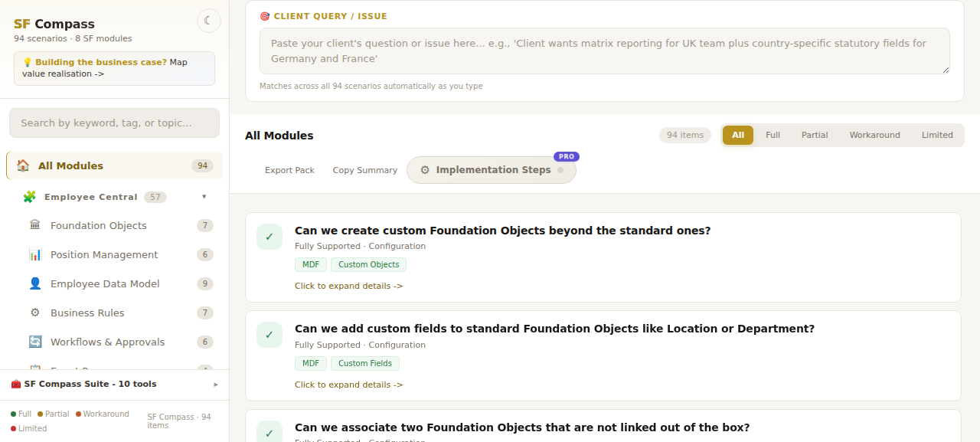980x442 pixels.
Task: Click the Business Rules gear icon
Action: click(35, 313)
